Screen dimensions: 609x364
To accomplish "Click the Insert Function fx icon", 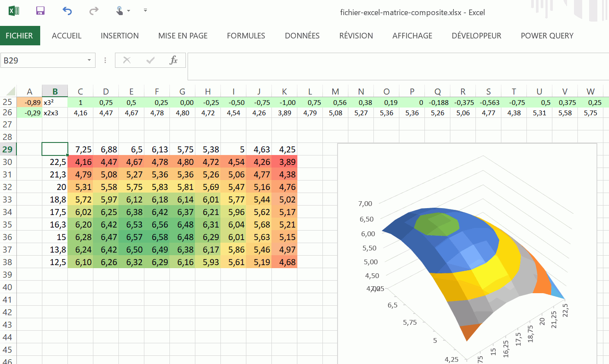I will tap(173, 60).
